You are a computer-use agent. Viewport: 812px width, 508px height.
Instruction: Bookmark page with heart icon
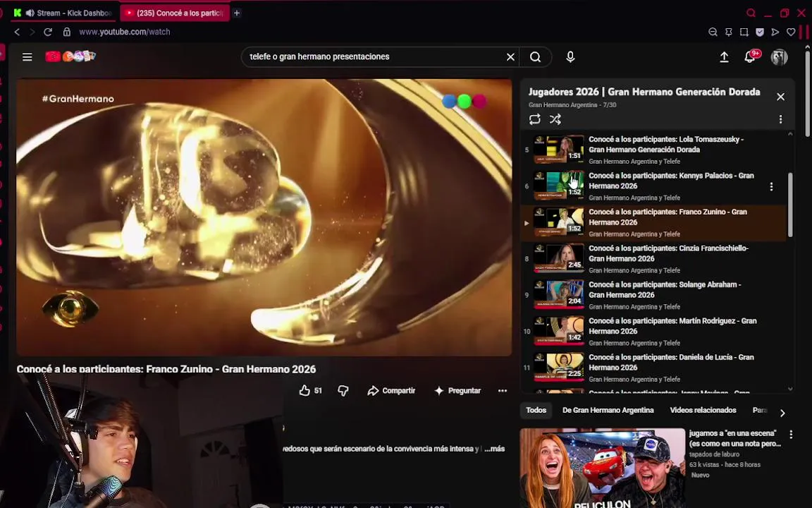pos(791,32)
